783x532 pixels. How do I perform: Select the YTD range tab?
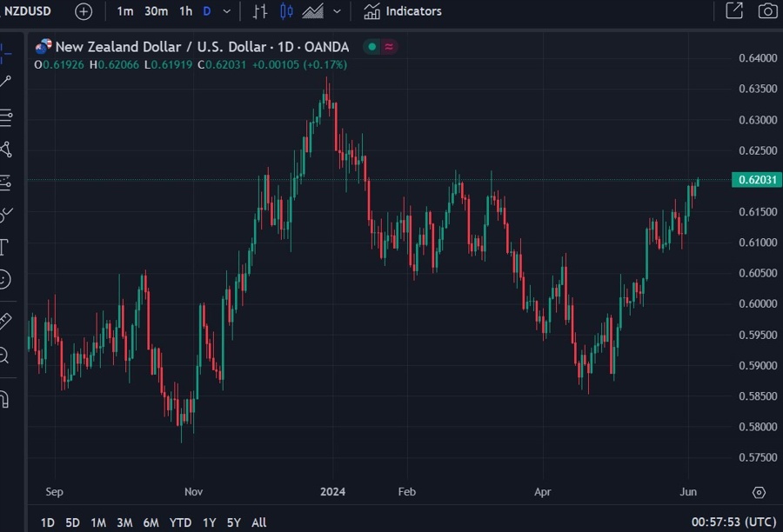click(x=180, y=522)
